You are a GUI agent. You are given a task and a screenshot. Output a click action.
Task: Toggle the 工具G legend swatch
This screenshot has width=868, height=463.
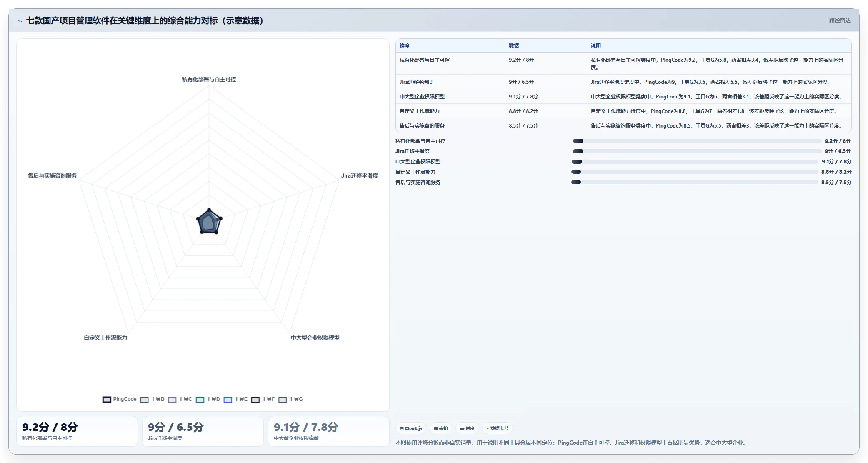(x=283, y=399)
